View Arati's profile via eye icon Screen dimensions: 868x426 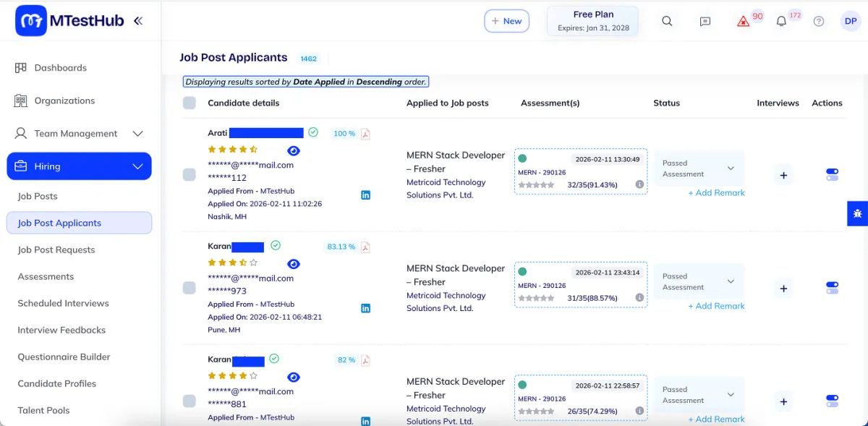(x=294, y=150)
